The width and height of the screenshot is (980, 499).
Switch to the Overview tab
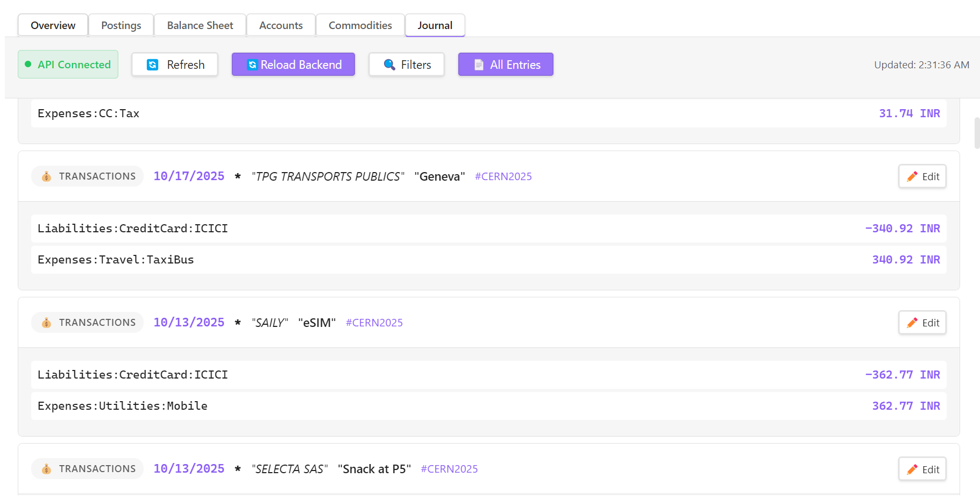(x=53, y=25)
